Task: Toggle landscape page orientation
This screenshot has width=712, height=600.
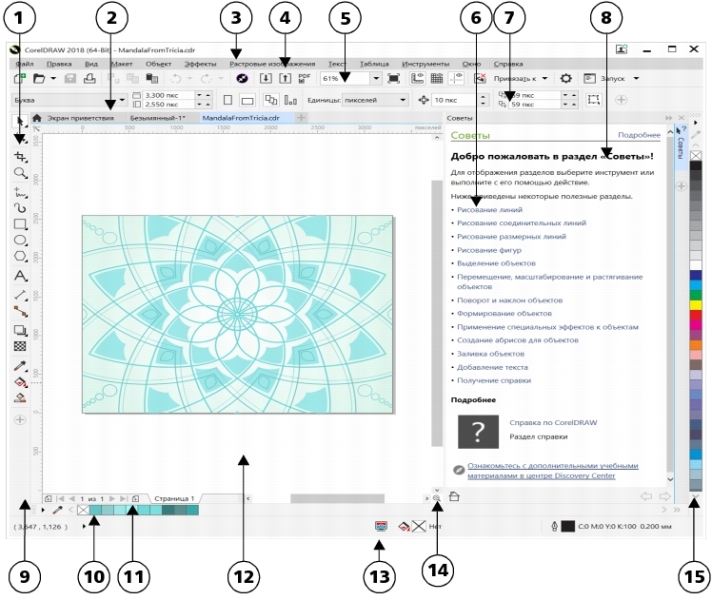Action: [x=246, y=100]
